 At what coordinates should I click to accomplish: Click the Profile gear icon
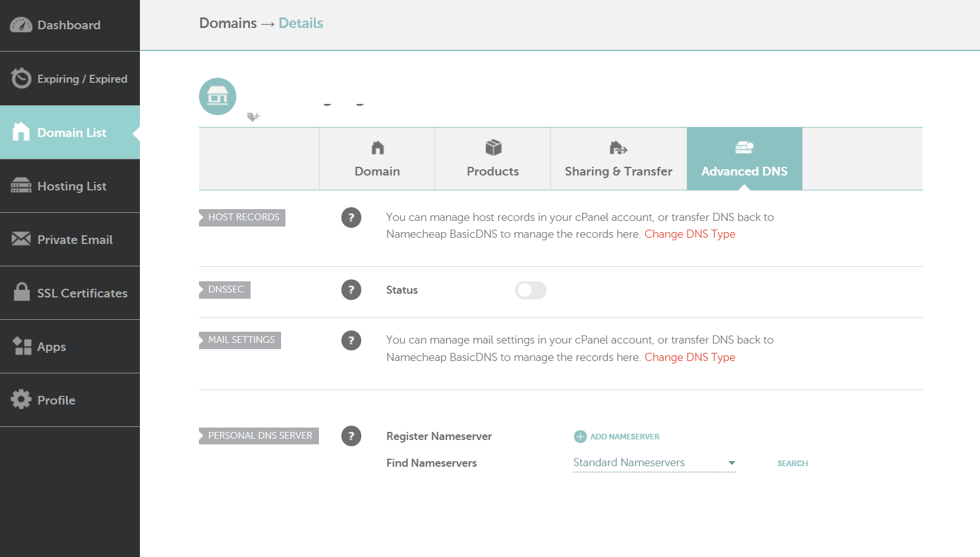pyautogui.click(x=21, y=400)
